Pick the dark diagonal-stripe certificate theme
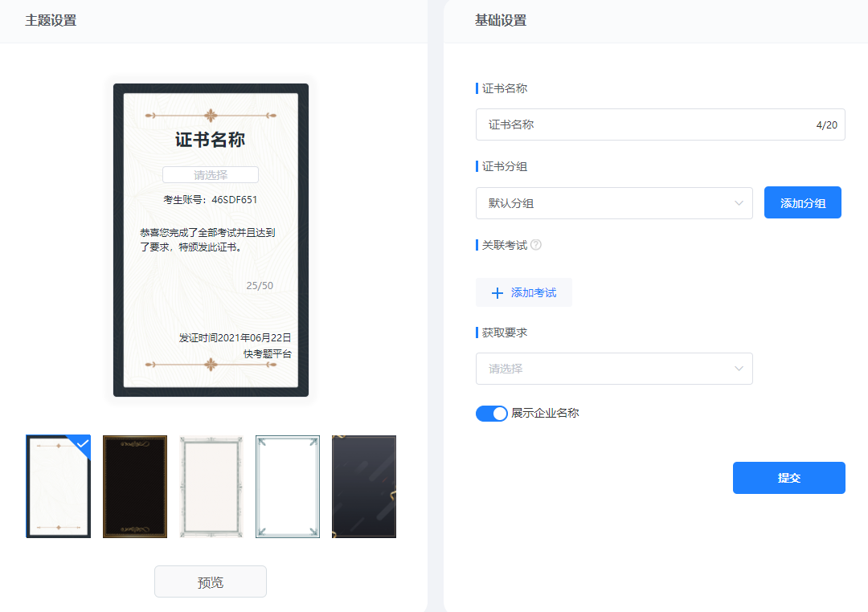This screenshot has width=868, height=612. [364, 487]
